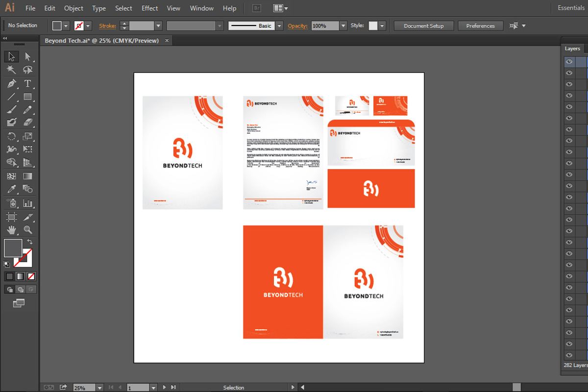The width and height of the screenshot is (588, 392).
Task: Open graphic Style dropdown
Action: (382, 26)
